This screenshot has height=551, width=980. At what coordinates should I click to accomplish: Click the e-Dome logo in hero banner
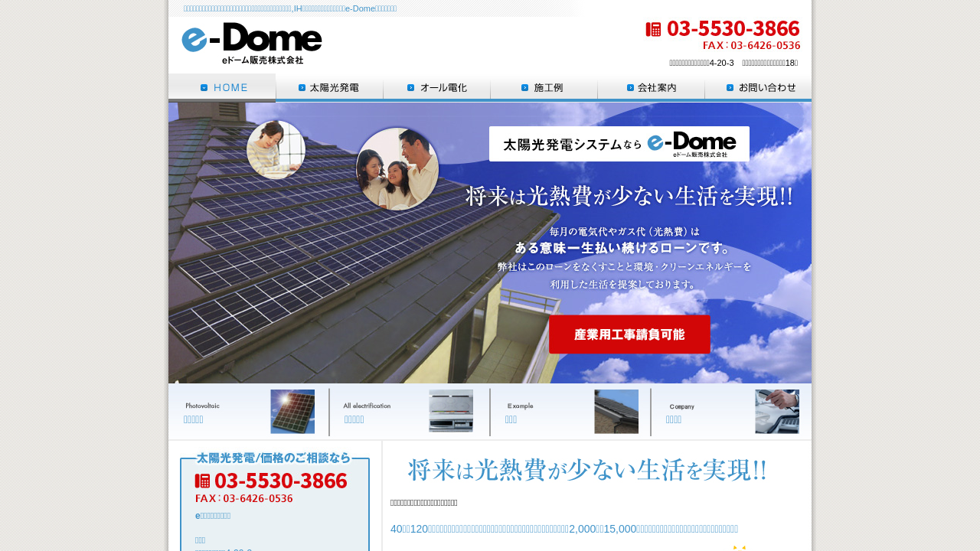coord(691,144)
